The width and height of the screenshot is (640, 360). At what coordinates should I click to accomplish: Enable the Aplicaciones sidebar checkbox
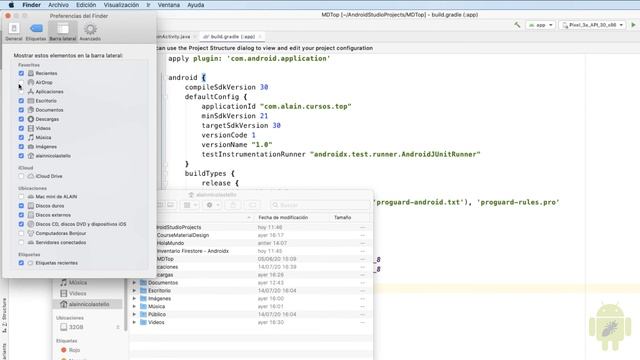(x=21, y=92)
